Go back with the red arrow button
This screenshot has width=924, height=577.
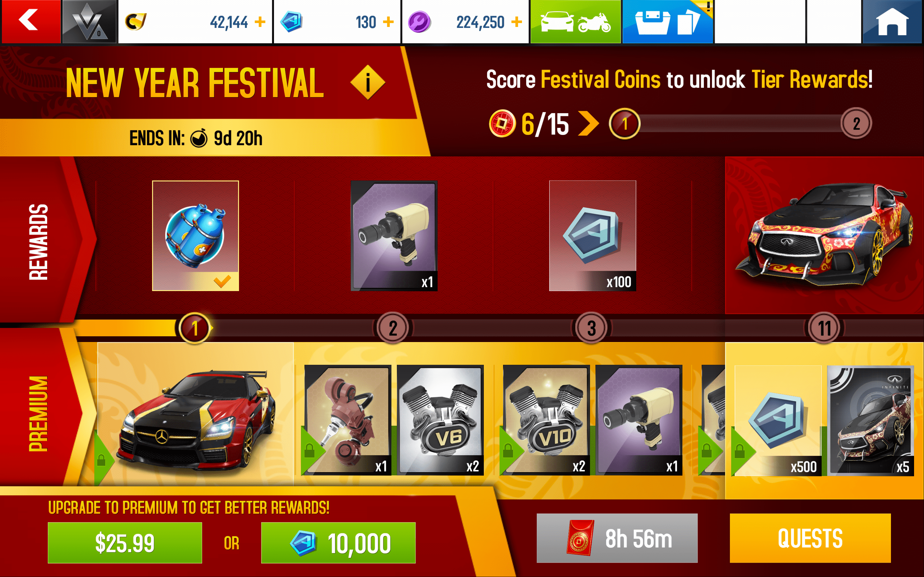point(30,21)
